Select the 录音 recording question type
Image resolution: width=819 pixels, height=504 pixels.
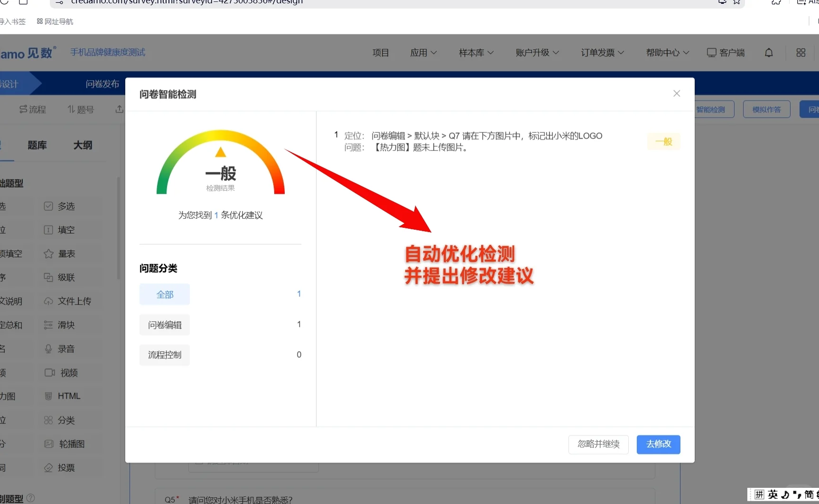click(65, 348)
